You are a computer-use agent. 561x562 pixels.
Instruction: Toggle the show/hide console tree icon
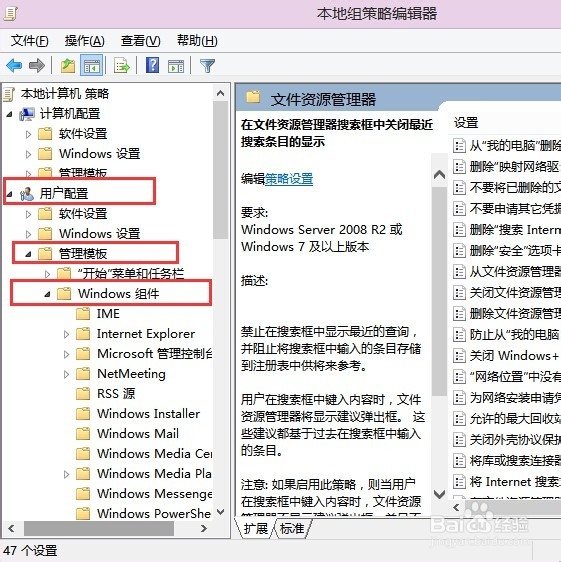(91, 65)
